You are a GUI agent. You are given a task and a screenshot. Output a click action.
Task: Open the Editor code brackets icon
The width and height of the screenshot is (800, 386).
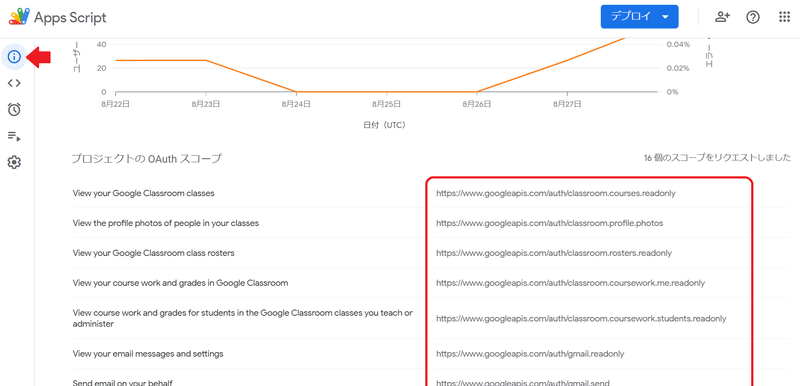pos(14,83)
